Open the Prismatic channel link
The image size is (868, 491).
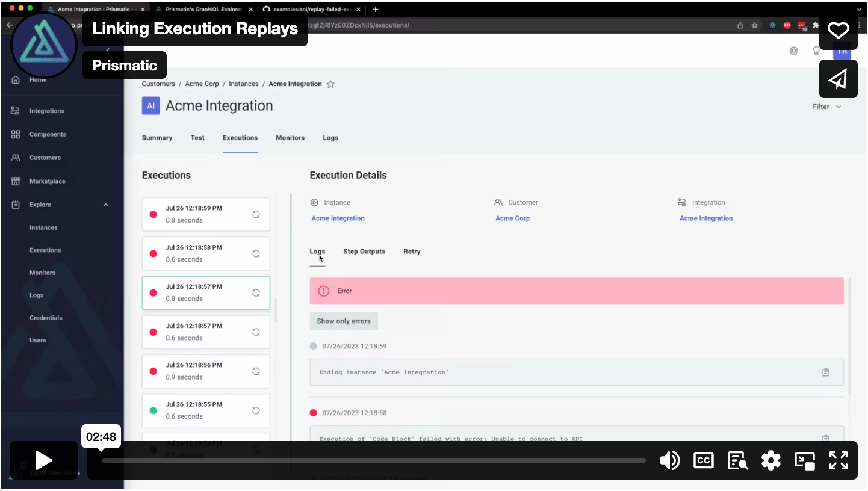(x=125, y=65)
